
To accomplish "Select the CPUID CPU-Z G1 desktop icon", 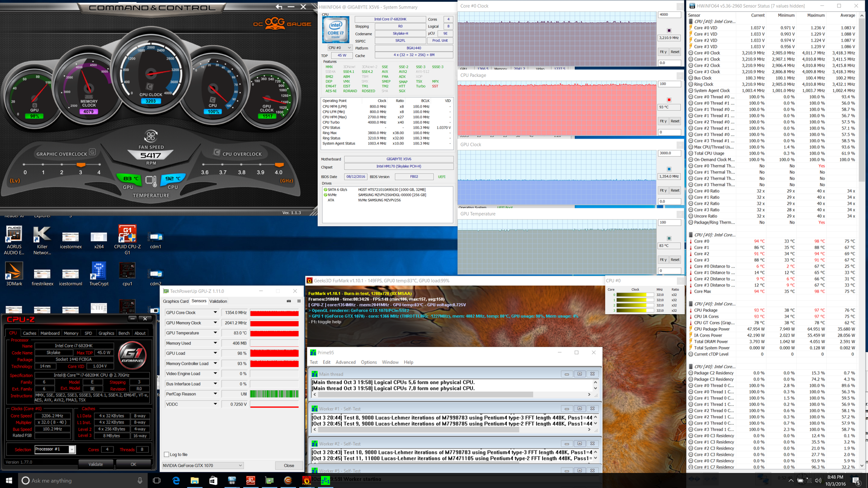I will [127, 240].
